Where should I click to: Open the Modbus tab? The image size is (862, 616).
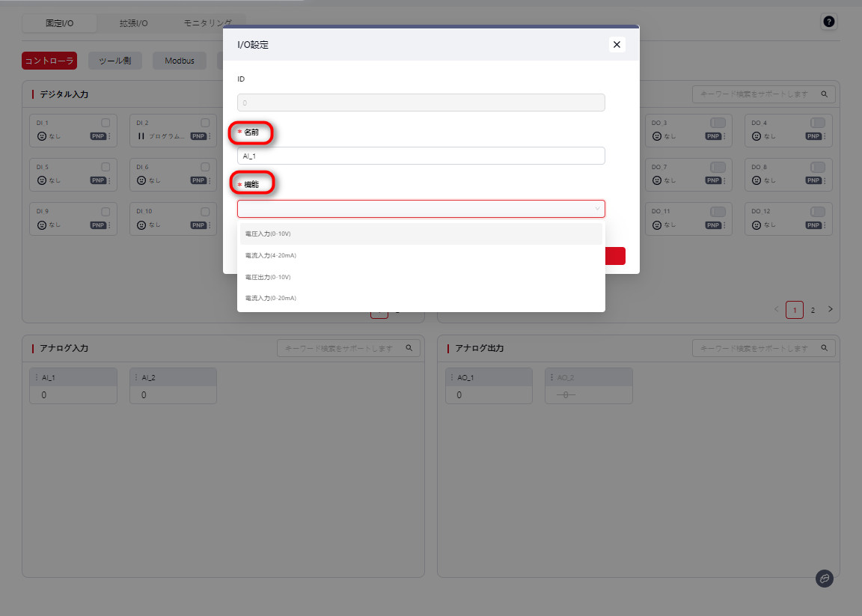tap(180, 61)
